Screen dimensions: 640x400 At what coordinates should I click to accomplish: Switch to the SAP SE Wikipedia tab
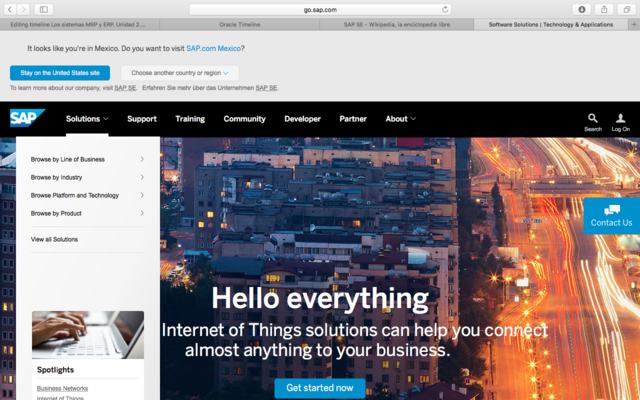[397, 24]
